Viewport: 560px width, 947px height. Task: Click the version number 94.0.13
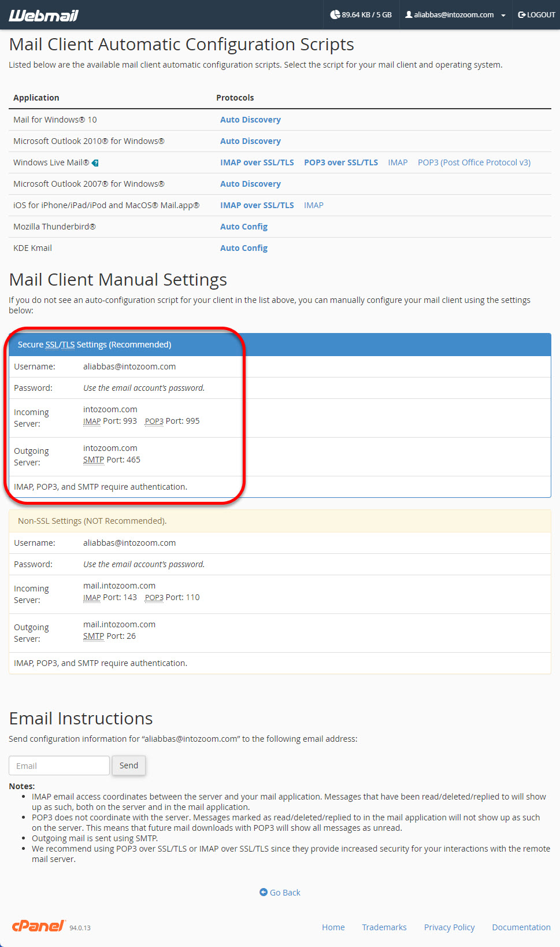coord(80,928)
